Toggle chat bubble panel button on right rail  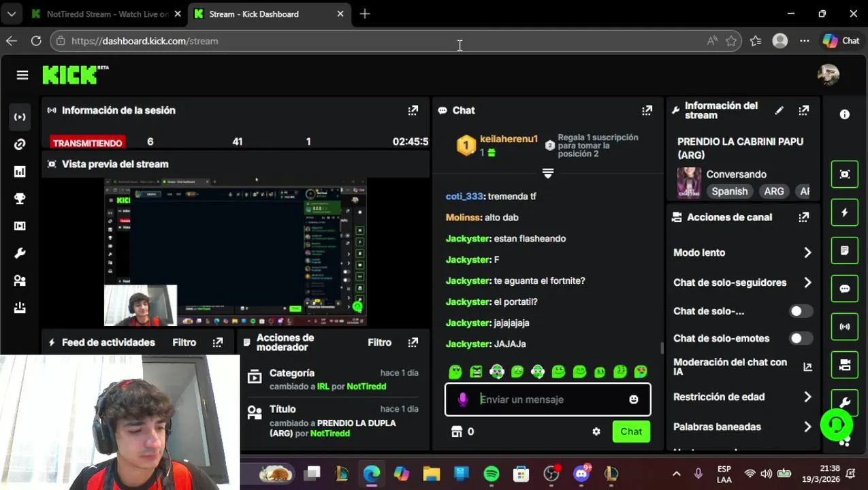[845, 289]
